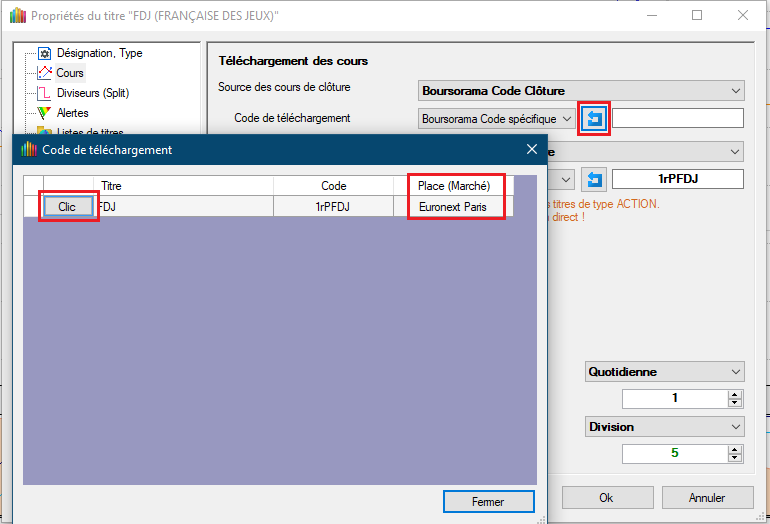Click the Place (Marché) column header
770x524 pixels.
pyautogui.click(x=455, y=186)
